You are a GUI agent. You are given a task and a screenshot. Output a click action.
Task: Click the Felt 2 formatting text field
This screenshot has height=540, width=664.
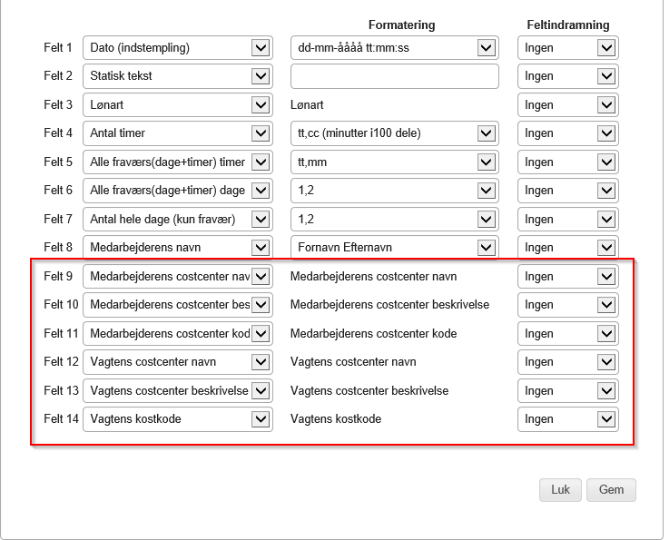pos(394,76)
